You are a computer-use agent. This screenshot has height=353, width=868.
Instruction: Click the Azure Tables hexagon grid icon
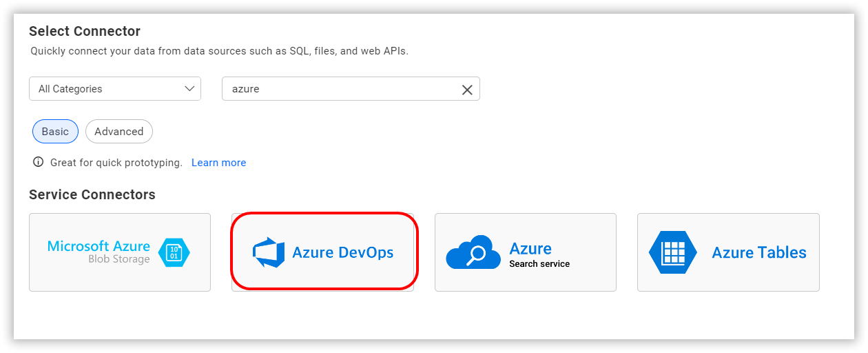673,252
